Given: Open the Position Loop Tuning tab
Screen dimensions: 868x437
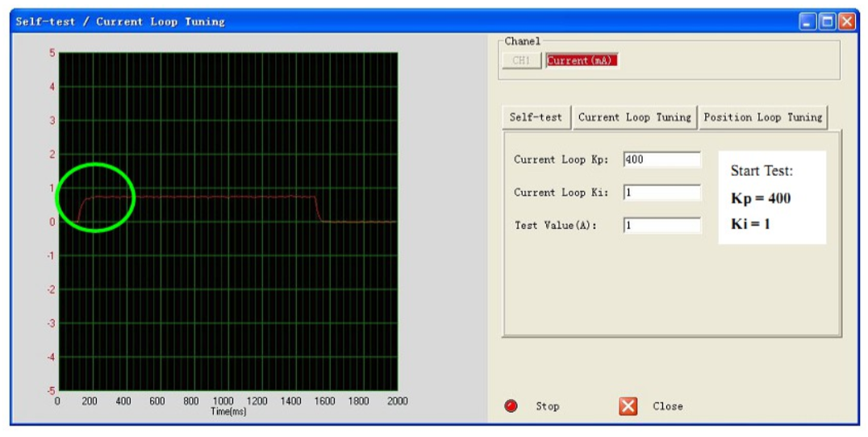Looking at the screenshot, I should (x=763, y=117).
